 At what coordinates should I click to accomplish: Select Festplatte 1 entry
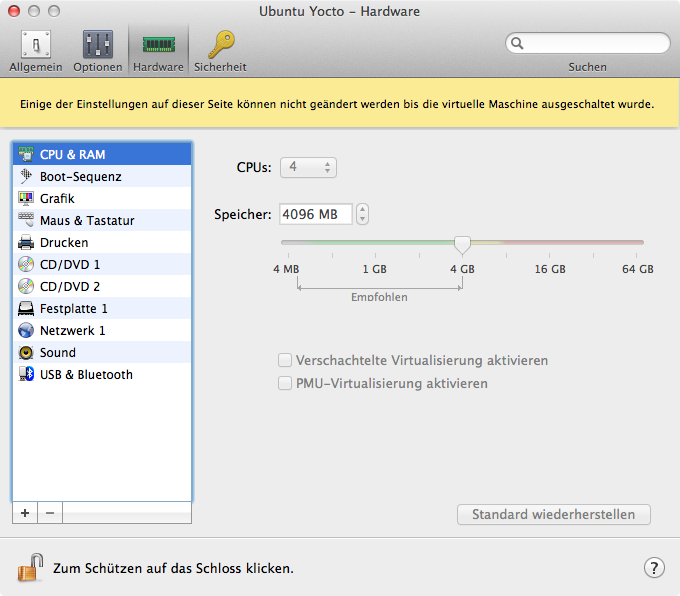coord(102,308)
